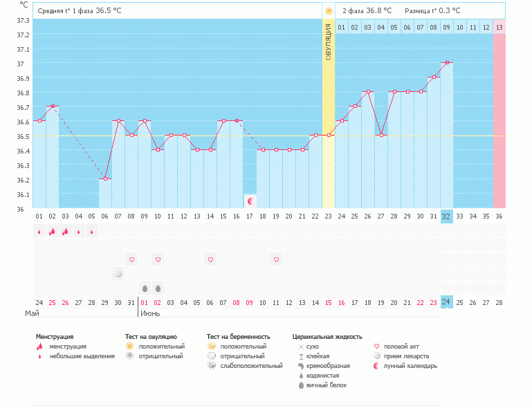Click the egg white fluid icon on June 1

pyautogui.click(x=145, y=288)
